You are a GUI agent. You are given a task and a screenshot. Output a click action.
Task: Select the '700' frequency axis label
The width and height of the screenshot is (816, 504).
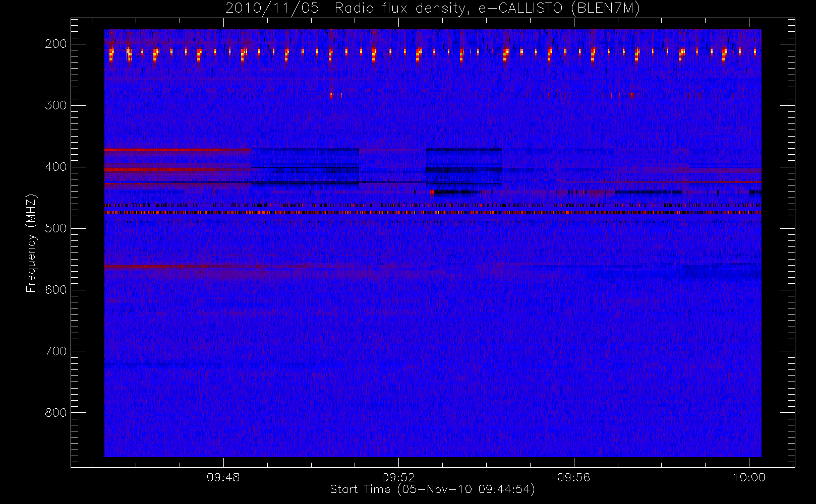coord(55,351)
